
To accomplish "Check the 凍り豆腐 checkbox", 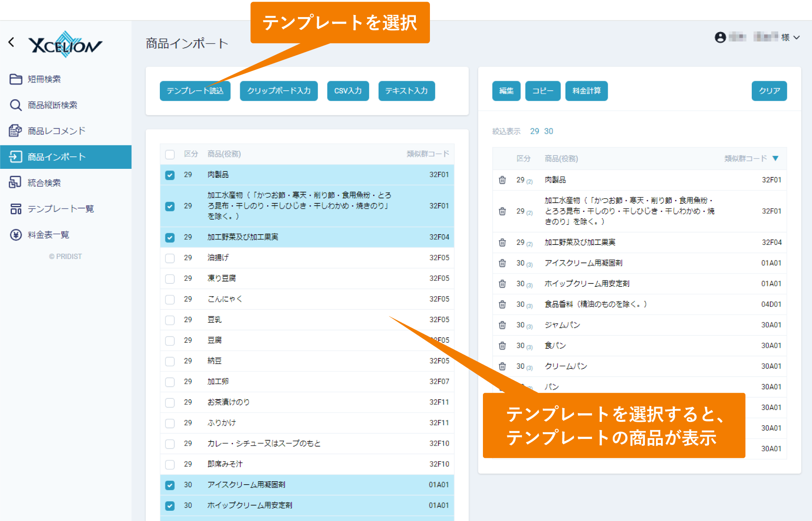I will click(170, 279).
